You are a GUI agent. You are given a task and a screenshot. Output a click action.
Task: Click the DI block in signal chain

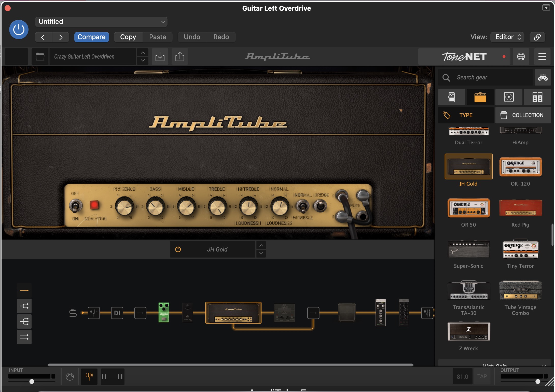point(117,313)
